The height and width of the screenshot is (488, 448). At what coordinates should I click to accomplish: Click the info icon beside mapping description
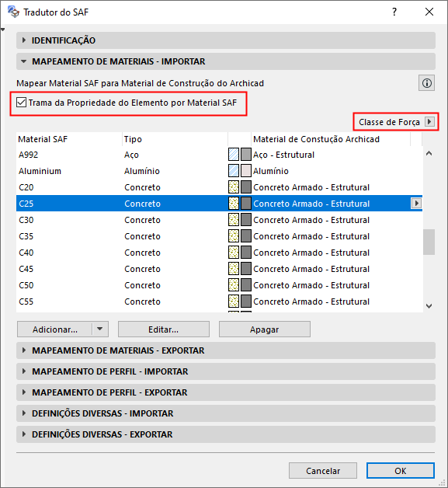coord(426,83)
